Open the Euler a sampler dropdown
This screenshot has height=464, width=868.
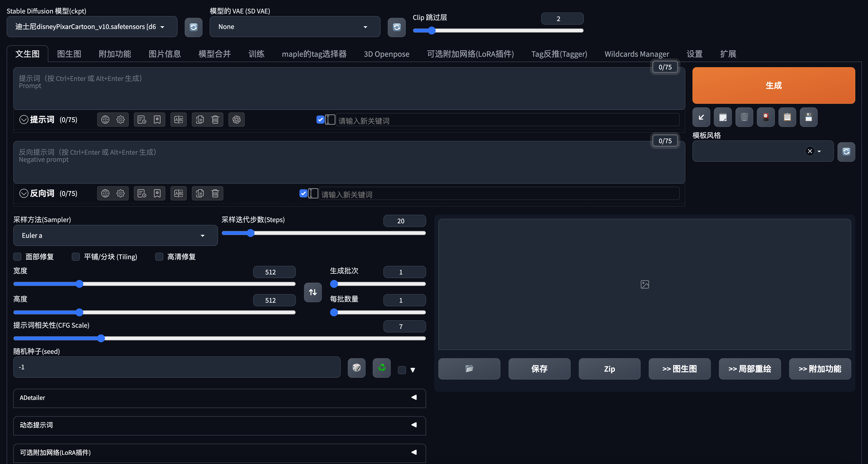pos(115,236)
